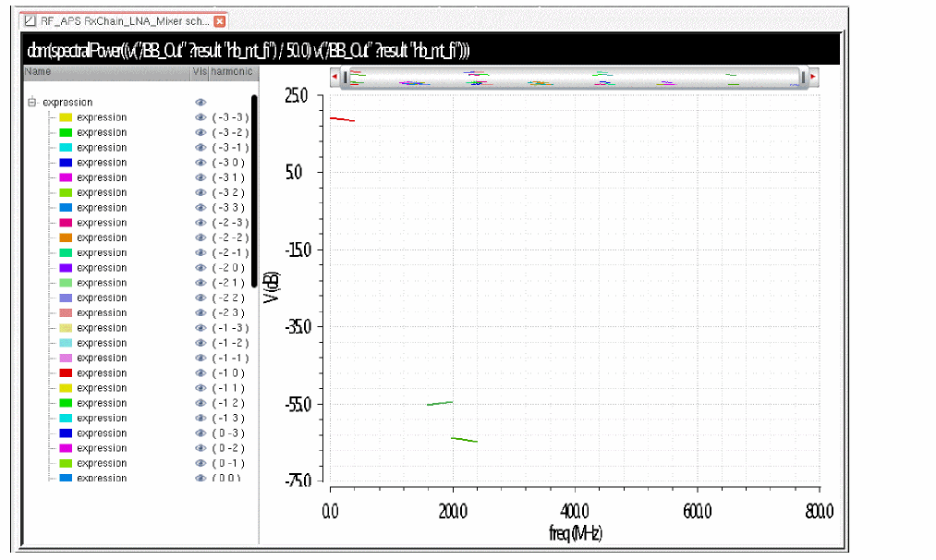Click magenta swatch of harmonic (-3 1)
This screenshot has height=560, width=936.
click(x=66, y=177)
